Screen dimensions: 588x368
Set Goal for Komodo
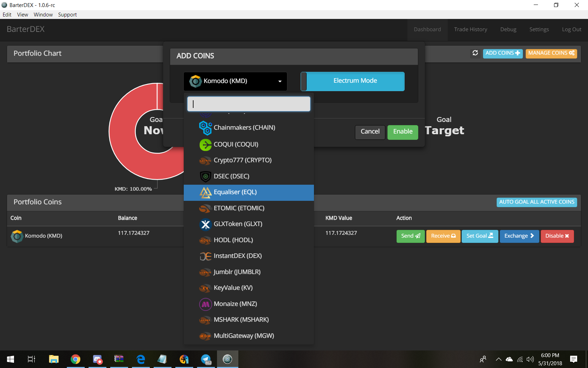[x=480, y=236]
